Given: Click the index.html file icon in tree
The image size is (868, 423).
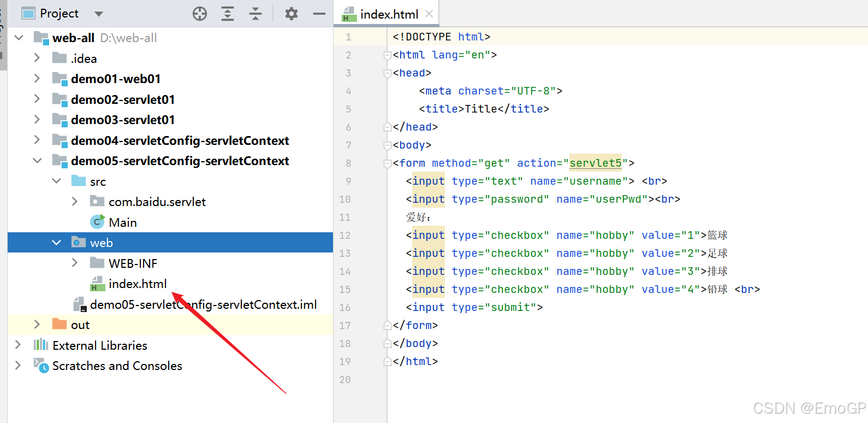Looking at the screenshot, I should click(97, 284).
